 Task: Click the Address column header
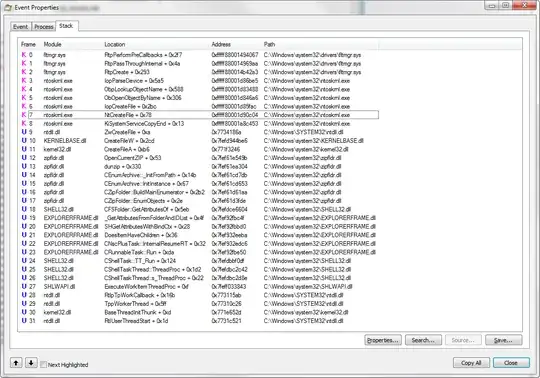[x=221, y=44]
